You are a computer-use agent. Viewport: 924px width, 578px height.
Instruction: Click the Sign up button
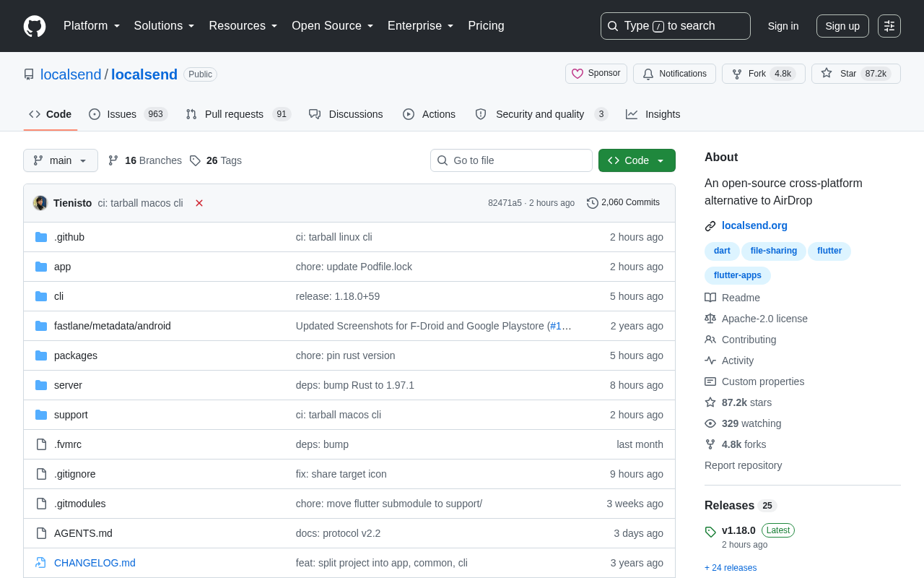[842, 26]
